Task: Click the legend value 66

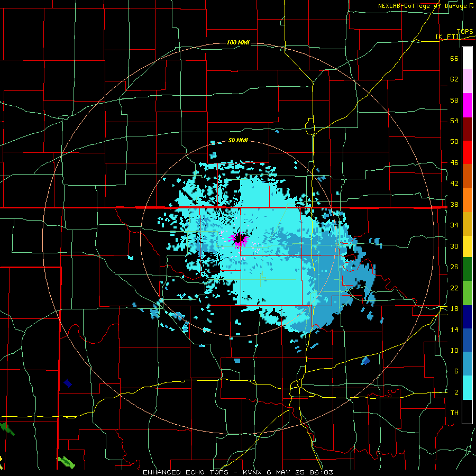Action: (454, 59)
